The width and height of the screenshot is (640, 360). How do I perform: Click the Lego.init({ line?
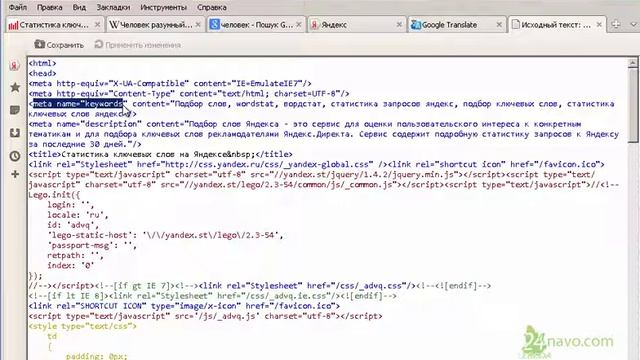[54, 195]
